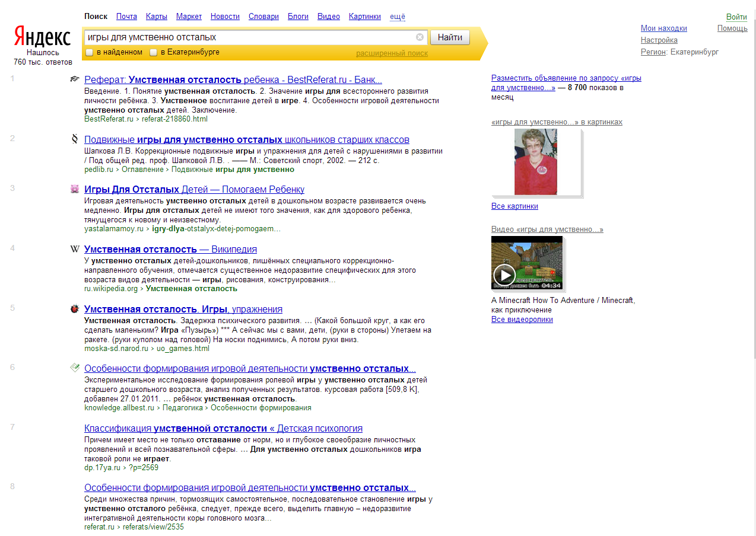Click yastalamamoy.ru green site URL

click(x=114, y=229)
